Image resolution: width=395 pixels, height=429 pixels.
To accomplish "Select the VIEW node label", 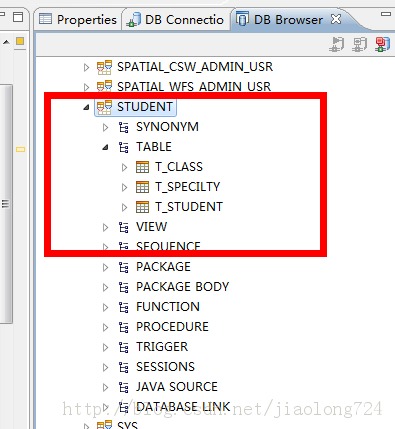I will click(x=151, y=227).
